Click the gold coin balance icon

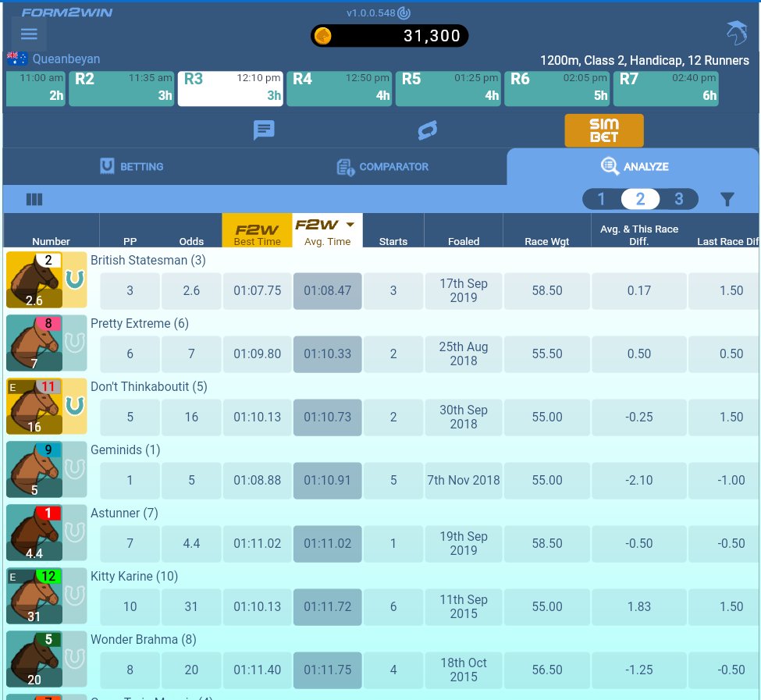[x=323, y=36]
